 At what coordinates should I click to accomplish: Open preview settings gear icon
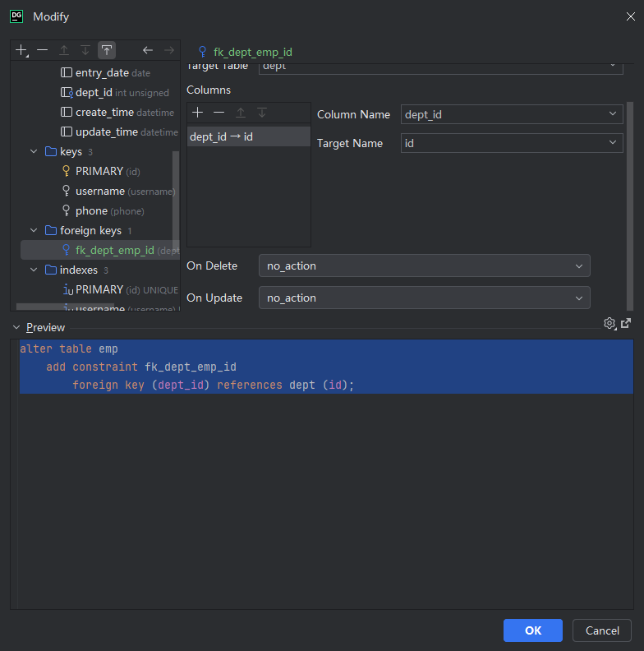point(609,323)
